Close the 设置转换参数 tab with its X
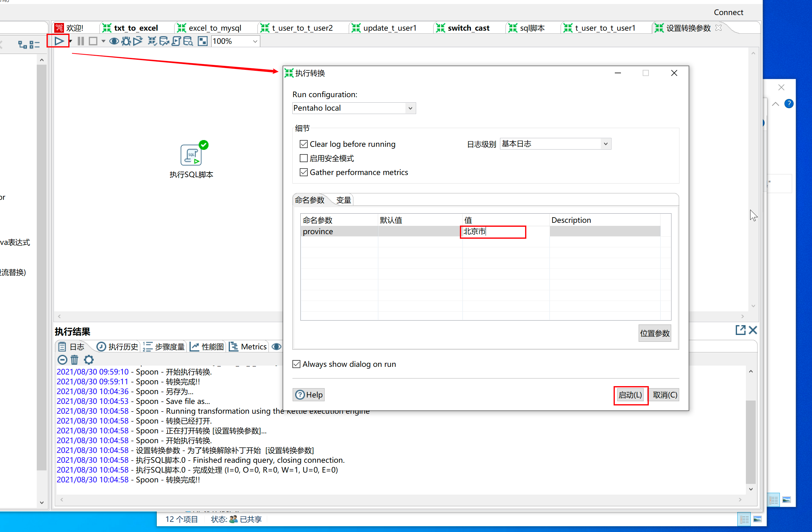The height and width of the screenshot is (532, 812). (x=718, y=28)
